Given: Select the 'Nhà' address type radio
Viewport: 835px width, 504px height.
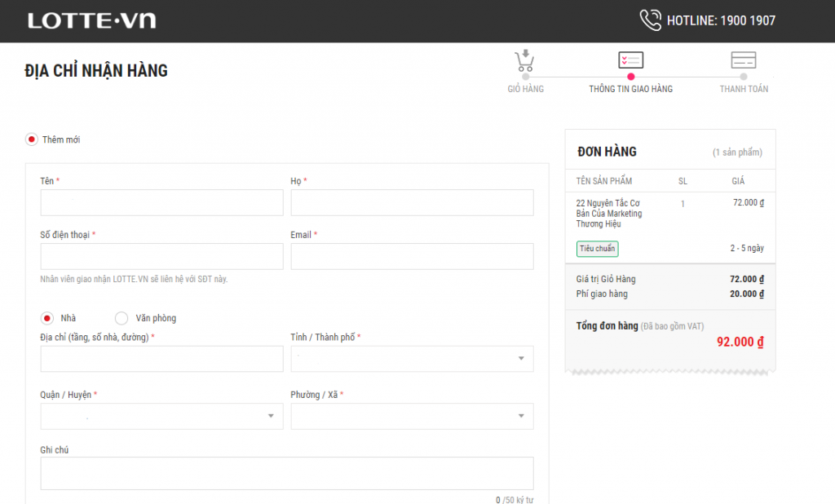Looking at the screenshot, I should 47,318.
